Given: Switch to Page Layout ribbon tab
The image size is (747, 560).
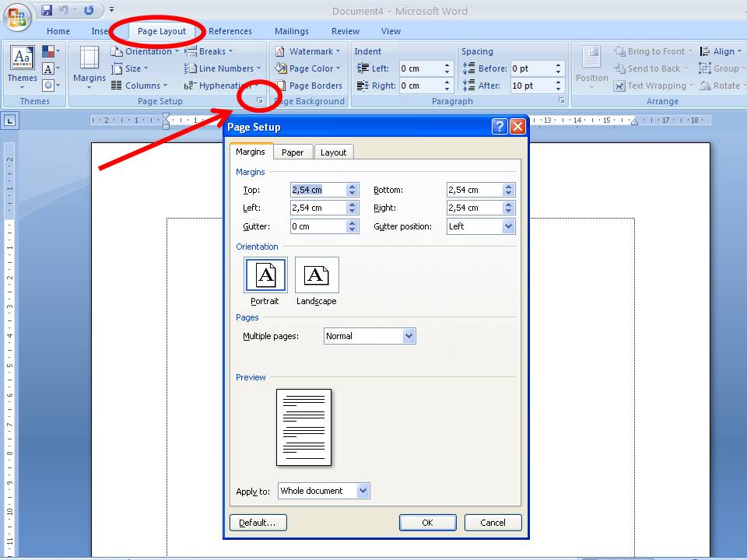Looking at the screenshot, I should coord(162,31).
